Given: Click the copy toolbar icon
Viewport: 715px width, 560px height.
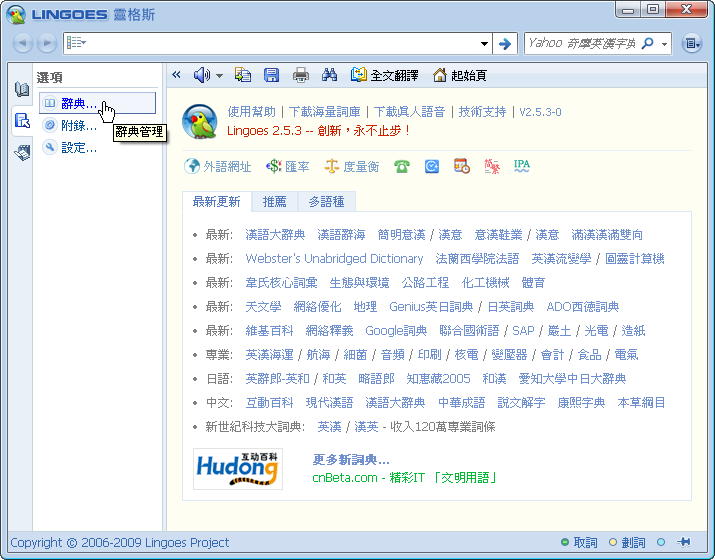Looking at the screenshot, I should pos(243,75).
